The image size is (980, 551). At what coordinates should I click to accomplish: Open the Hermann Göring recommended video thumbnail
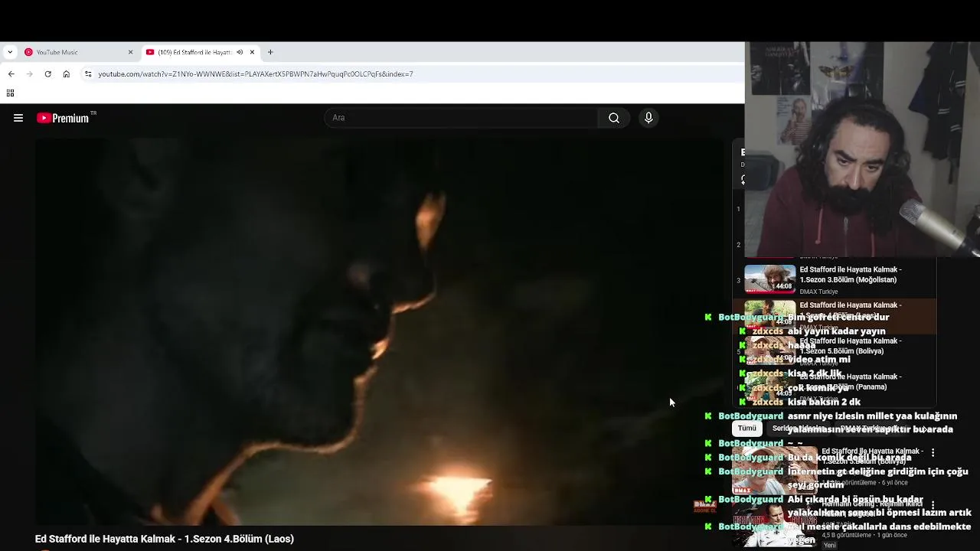coord(773,522)
